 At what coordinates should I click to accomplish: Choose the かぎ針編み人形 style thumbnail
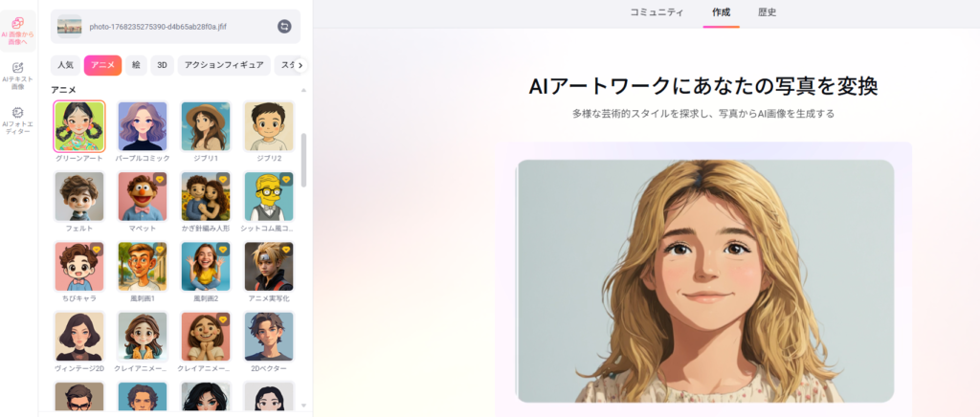click(x=206, y=196)
